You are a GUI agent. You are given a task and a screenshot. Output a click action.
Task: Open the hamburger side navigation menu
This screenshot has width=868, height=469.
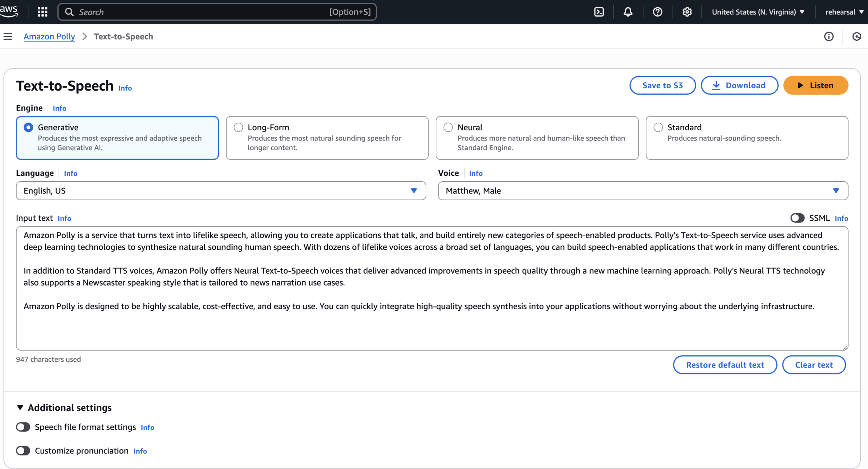[8, 36]
